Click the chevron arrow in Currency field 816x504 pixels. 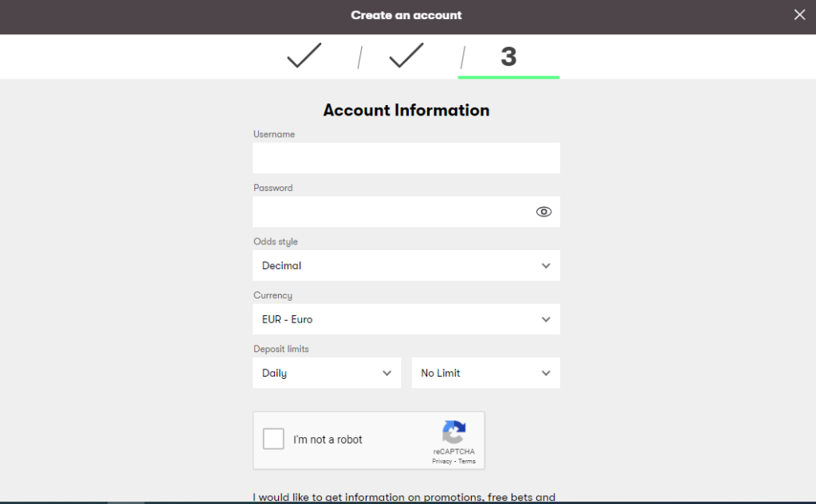pyautogui.click(x=546, y=319)
